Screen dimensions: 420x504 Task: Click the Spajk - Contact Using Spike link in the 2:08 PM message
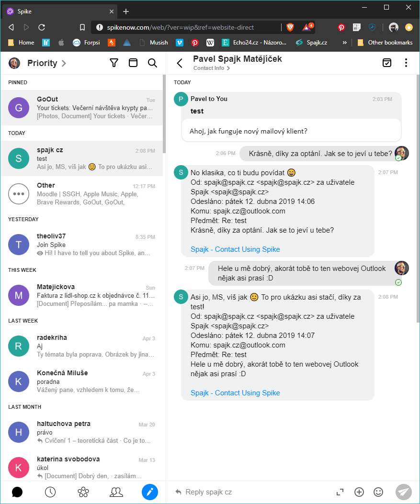[x=235, y=393]
